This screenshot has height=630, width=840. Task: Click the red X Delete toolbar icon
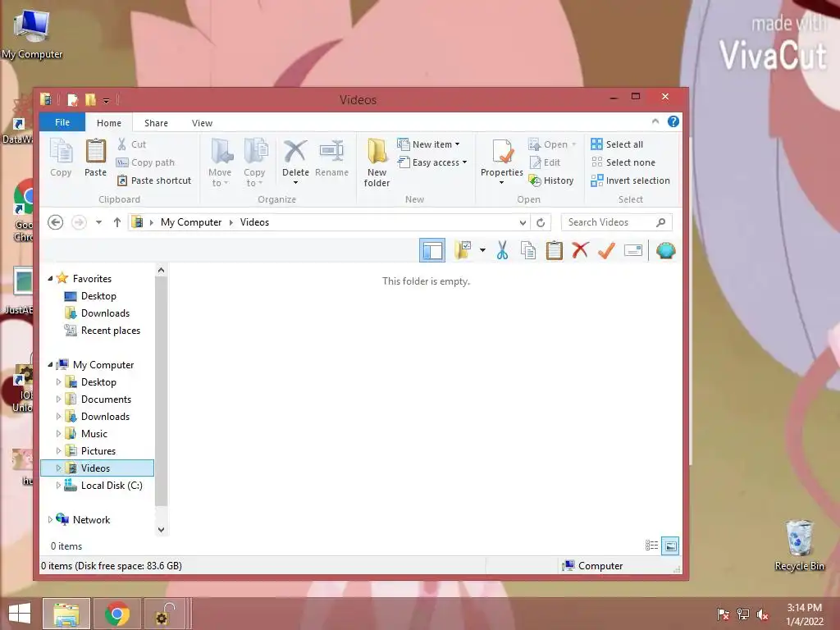[580, 250]
